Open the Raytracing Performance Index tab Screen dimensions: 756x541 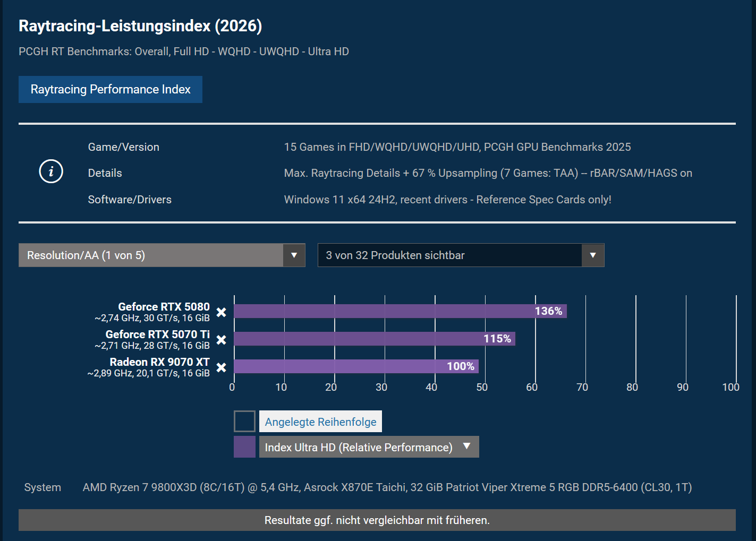coord(111,89)
